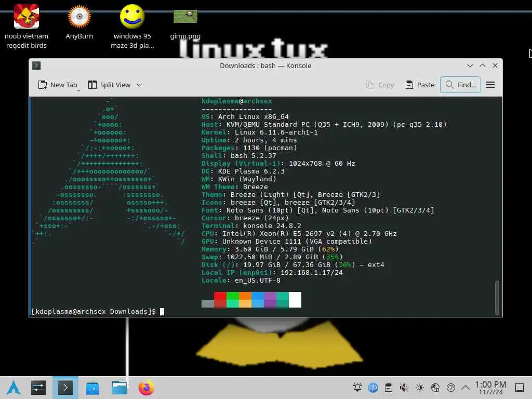Open System Settings from the taskbar

[x=38, y=388]
